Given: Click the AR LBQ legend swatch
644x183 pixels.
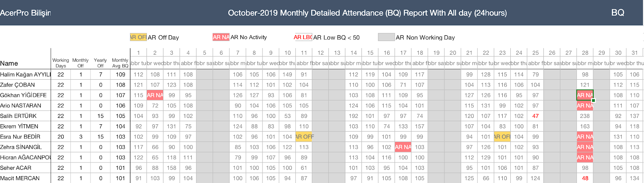Looking at the screenshot, I should pos(303,37).
